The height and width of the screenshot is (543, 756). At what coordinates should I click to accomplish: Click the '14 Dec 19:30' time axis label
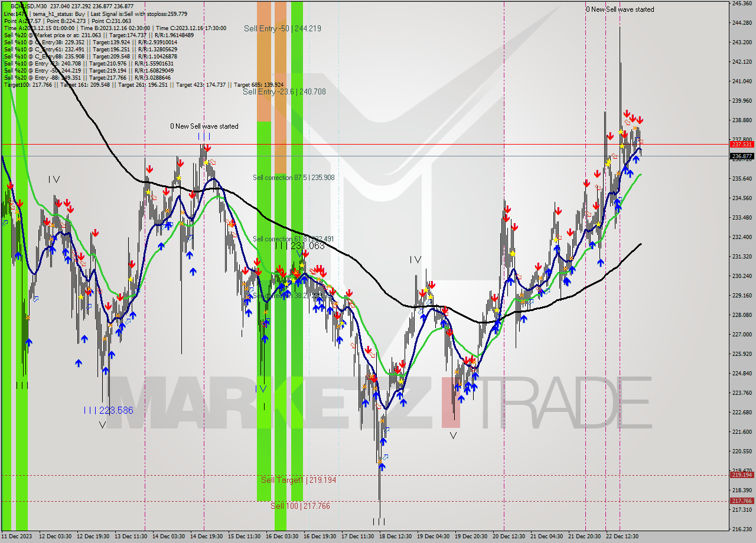(x=207, y=537)
